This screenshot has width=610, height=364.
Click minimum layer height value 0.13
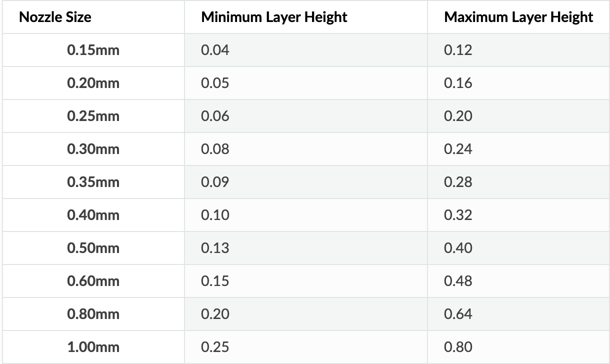[215, 248]
